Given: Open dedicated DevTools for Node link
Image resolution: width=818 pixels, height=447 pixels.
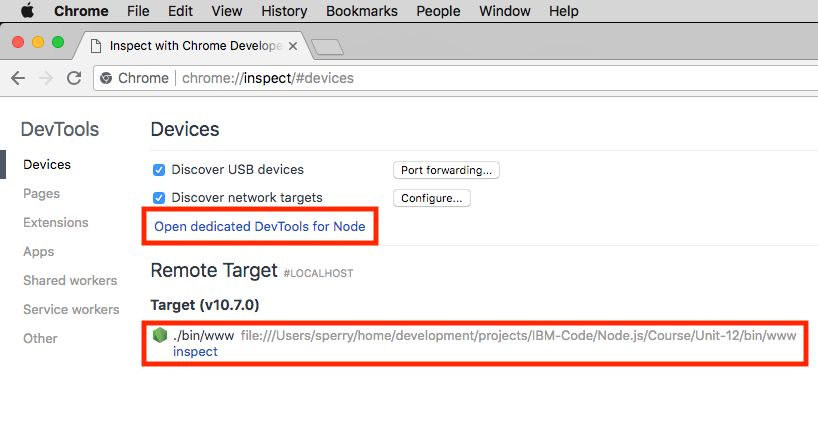Looking at the screenshot, I should point(260,226).
